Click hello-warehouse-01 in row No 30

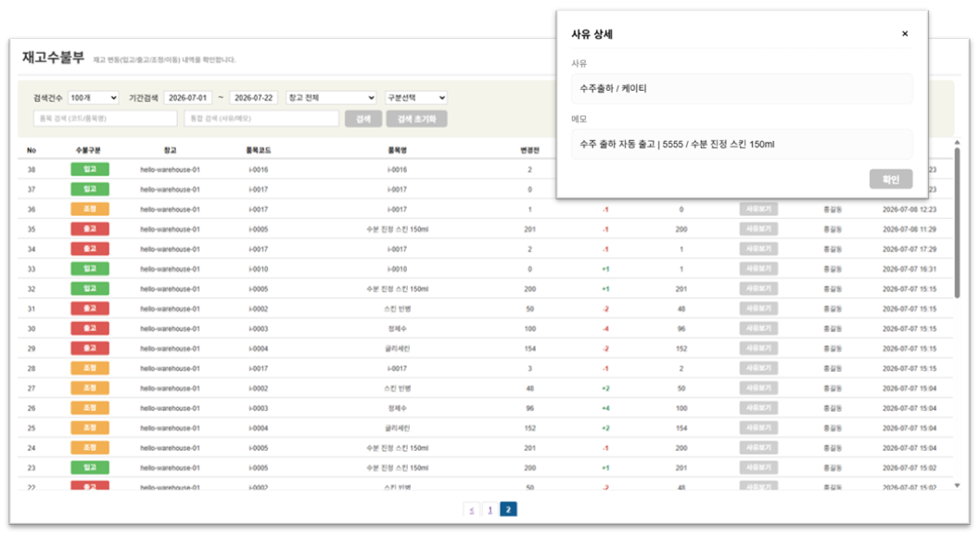coord(170,328)
